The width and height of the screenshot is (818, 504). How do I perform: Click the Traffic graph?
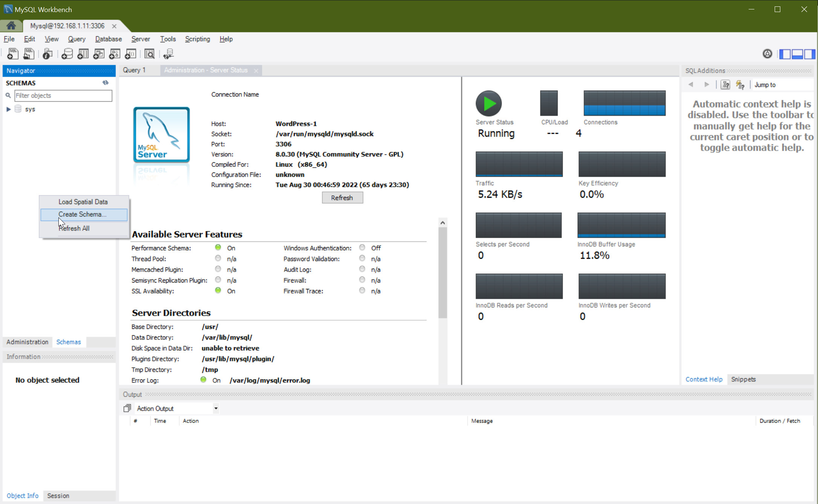coord(519,164)
